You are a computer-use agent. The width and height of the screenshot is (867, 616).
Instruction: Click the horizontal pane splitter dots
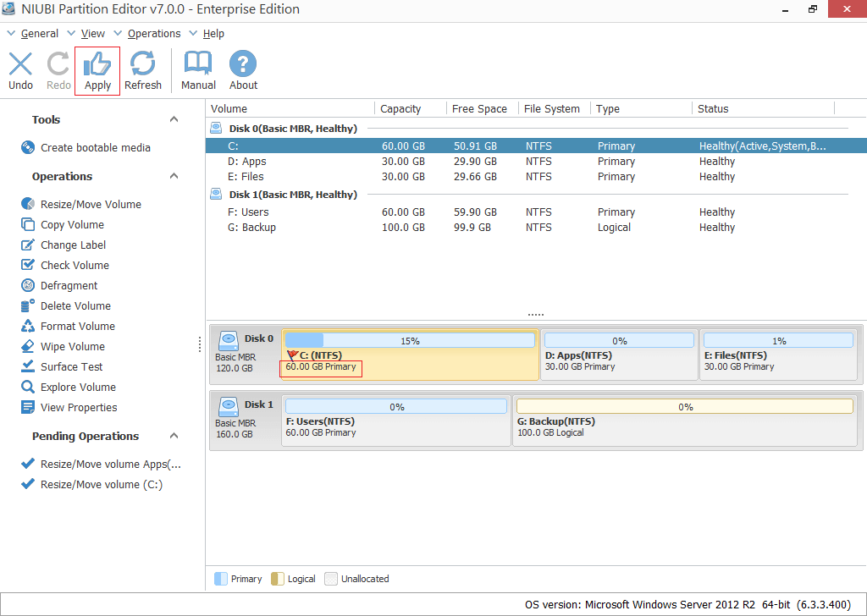point(535,315)
